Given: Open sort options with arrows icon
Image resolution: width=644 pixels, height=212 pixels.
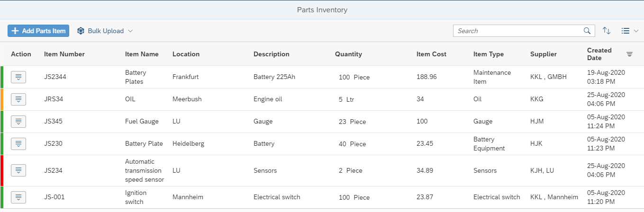Looking at the screenshot, I should coord(607,31).
